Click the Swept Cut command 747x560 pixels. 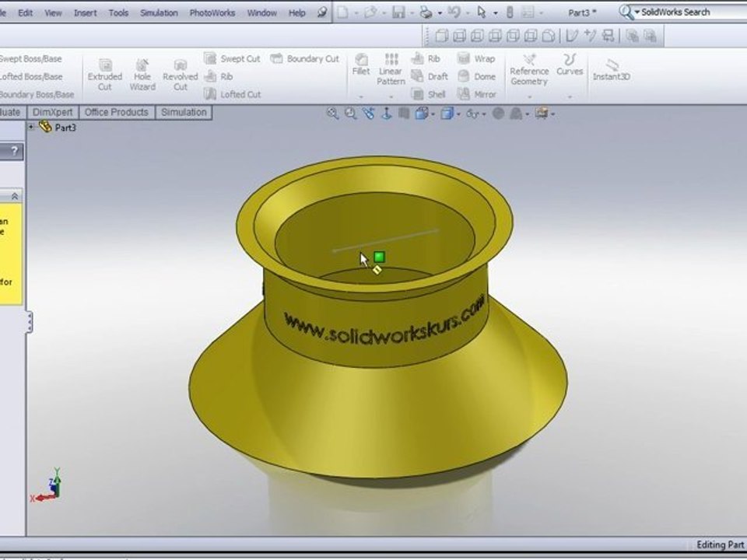(233, 58)
